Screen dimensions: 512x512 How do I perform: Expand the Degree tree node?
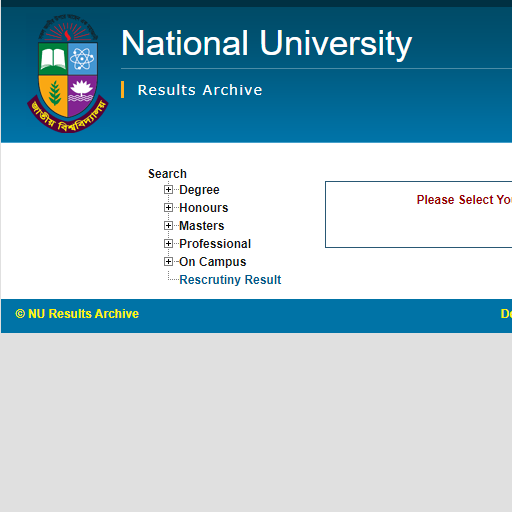(168, 190)
